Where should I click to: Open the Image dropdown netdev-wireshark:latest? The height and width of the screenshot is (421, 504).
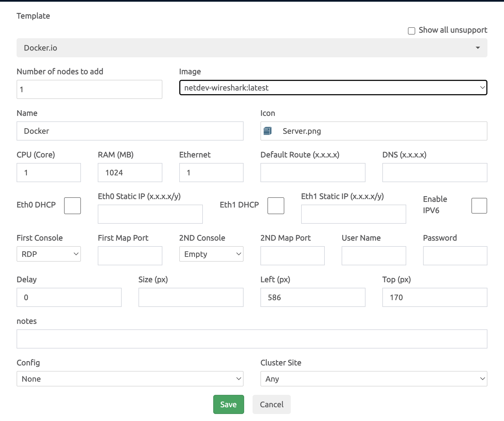click(x=333, y=88)
